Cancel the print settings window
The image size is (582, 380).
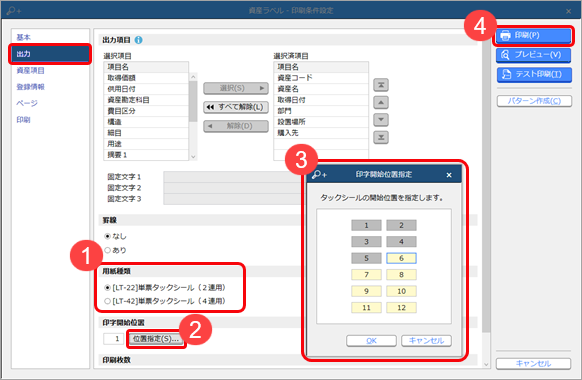[533, 363]
